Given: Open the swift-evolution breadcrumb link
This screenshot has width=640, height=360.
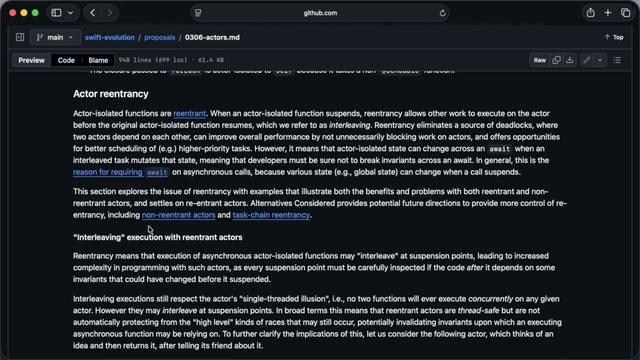Looking at the screenshot, I should tap(109, 37).
